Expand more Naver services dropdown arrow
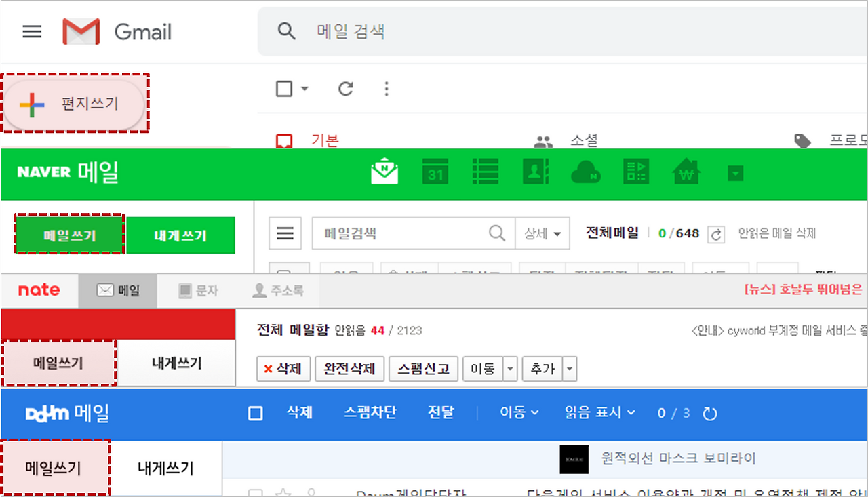The height and width of the screenshot is (497, 868). (736, 174)
